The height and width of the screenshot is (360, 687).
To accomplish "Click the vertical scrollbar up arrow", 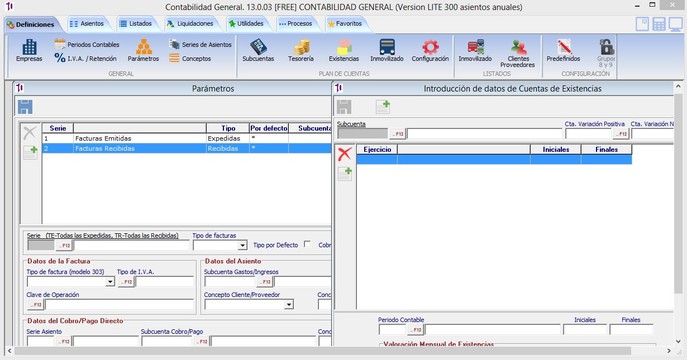I will pos(678,86).
